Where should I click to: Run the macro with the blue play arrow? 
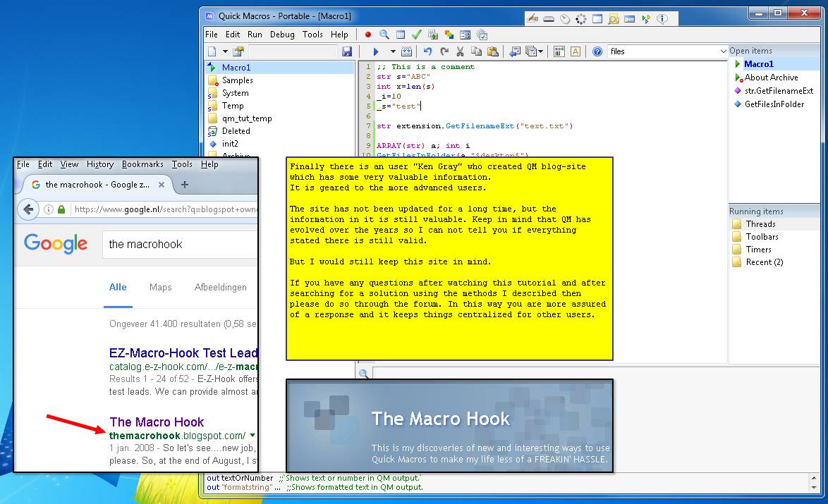click(376, 51)
